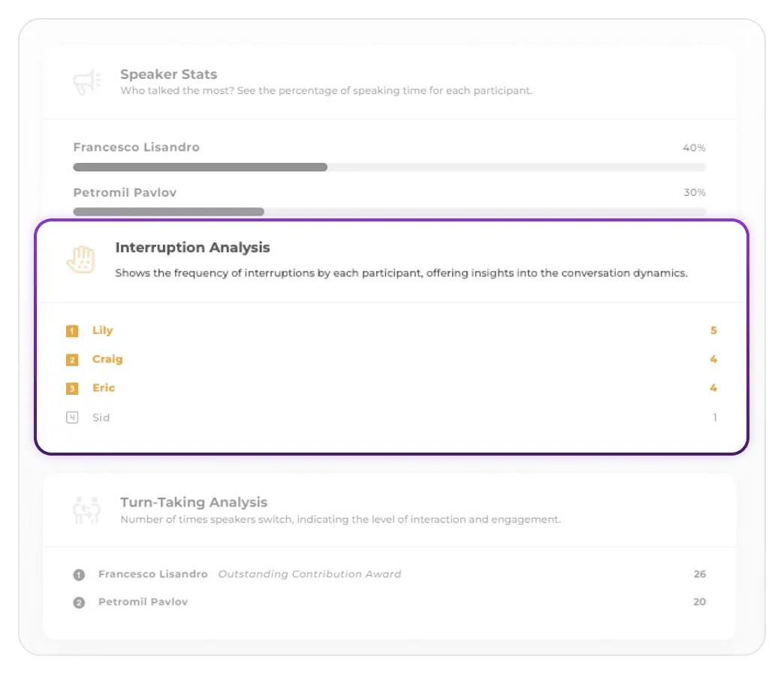Image resolution: width=784 pixels, height=674 pixels.
Task: Select Craig in the interruption list
Action: click(107, 360)
